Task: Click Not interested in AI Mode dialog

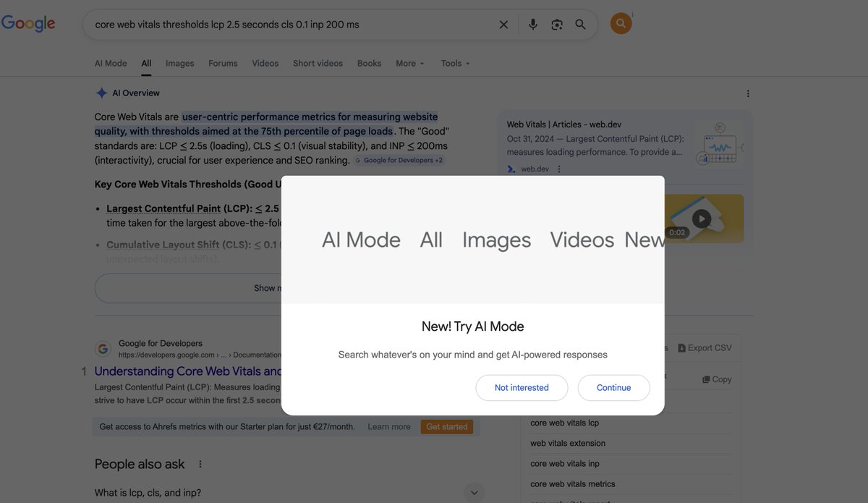Action: (522, 388)
